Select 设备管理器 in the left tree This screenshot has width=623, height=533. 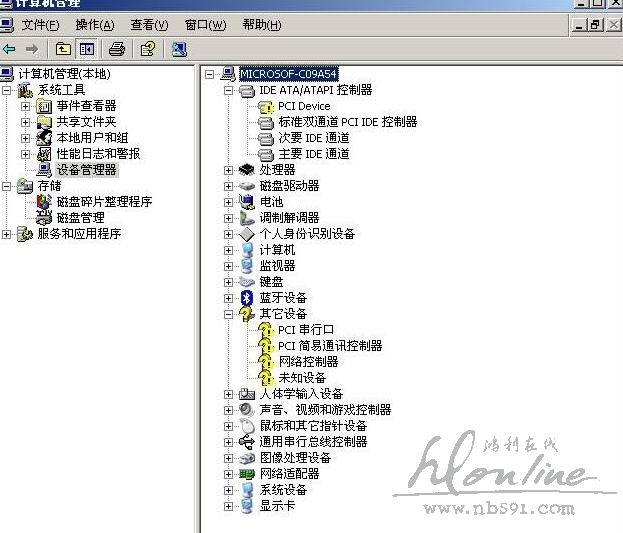click(x=86, y=170)
